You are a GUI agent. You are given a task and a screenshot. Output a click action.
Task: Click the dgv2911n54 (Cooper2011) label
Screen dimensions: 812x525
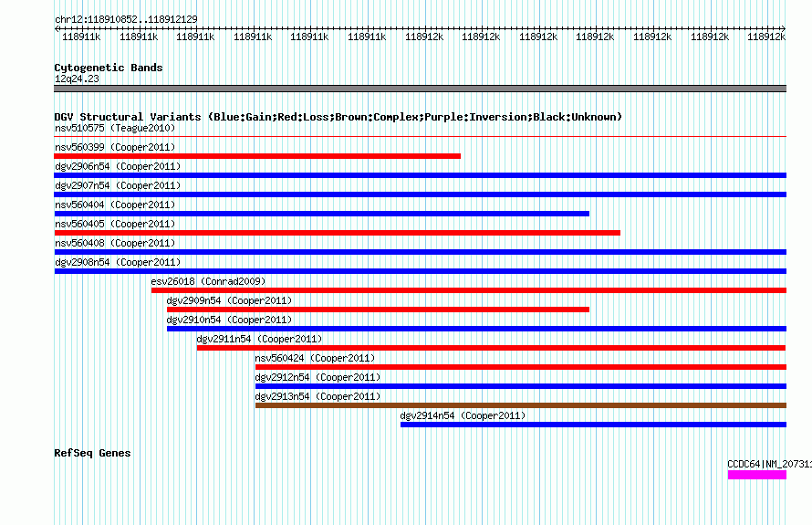pos(259,339)
